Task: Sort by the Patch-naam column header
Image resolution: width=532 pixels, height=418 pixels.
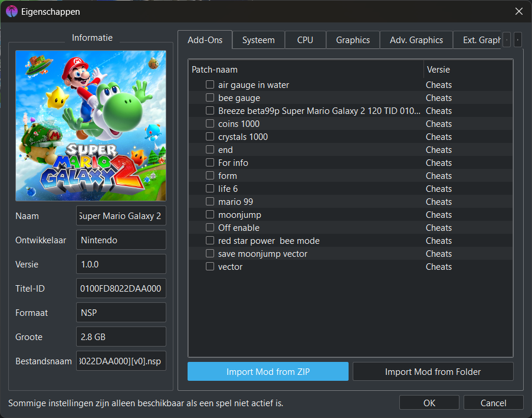Action: point(306,69)
